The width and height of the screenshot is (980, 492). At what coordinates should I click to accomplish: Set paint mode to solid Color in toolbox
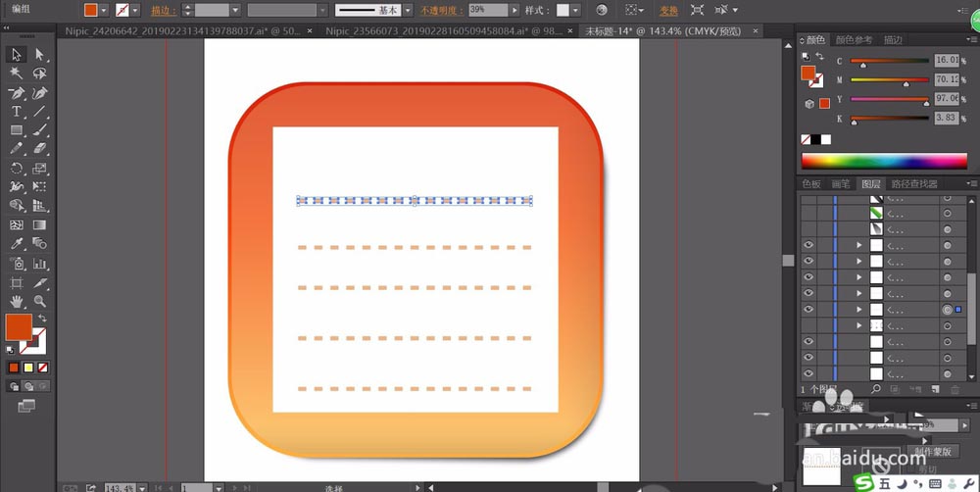pos(14,368)
